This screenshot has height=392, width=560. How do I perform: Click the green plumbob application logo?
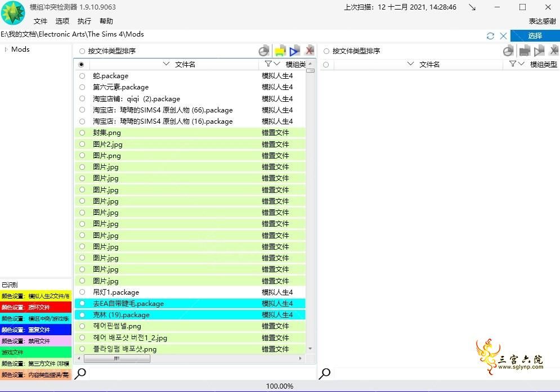pyautogui.click(x=13, y=13)
